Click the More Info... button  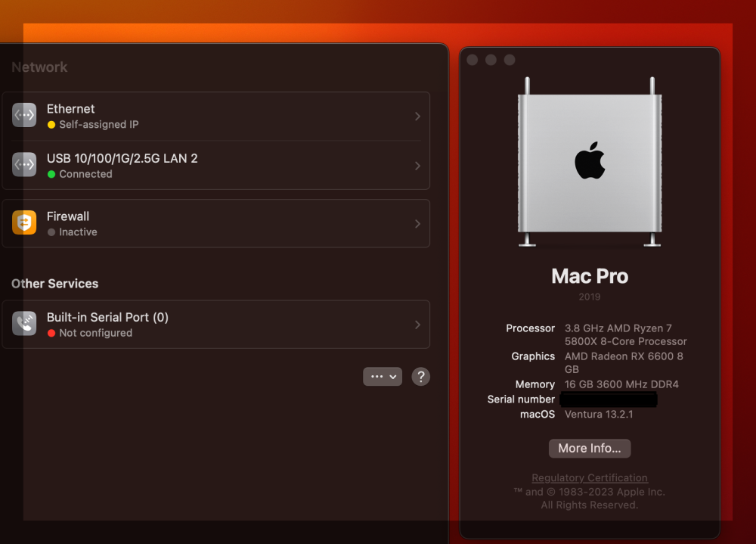point(590,449)
